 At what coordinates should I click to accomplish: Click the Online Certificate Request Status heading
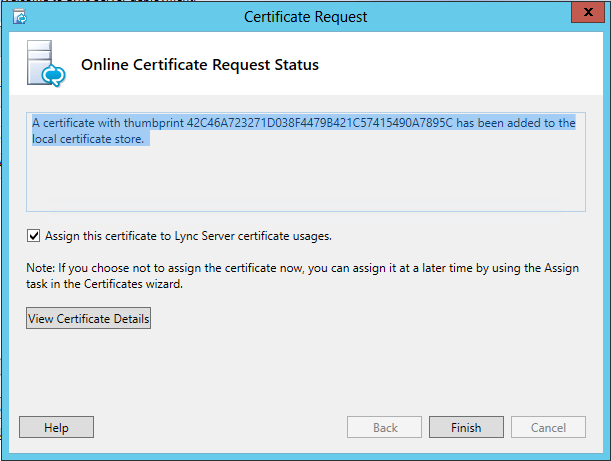[x=199, y=66]
